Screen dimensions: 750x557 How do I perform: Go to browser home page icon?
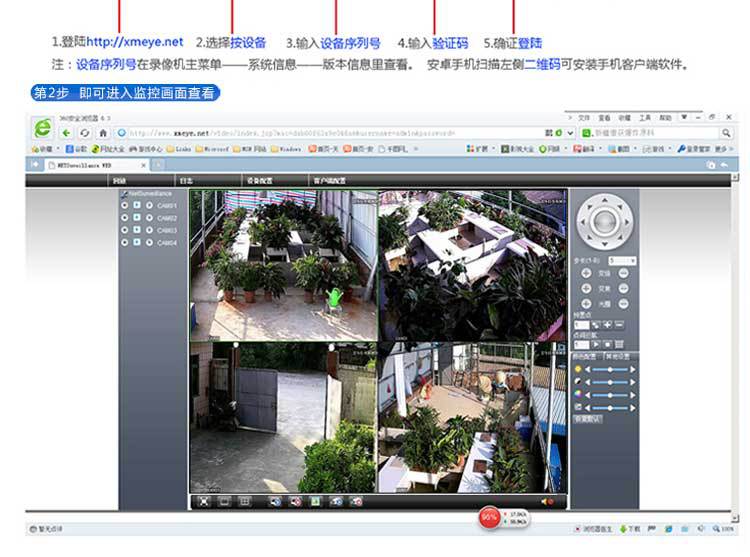(103, 132)
